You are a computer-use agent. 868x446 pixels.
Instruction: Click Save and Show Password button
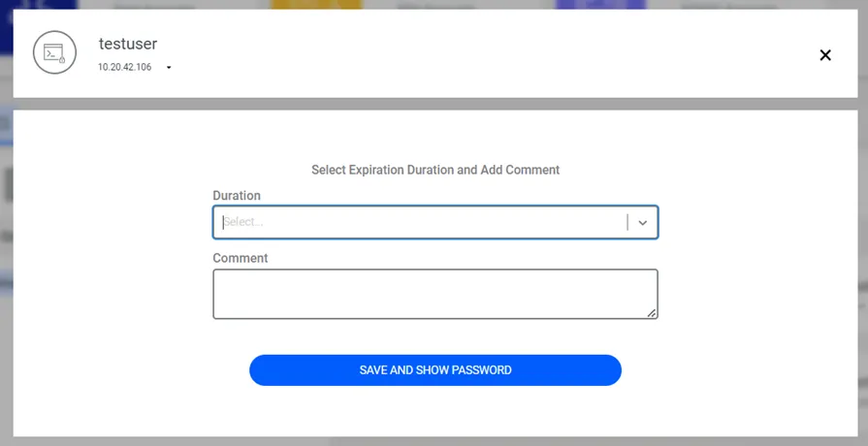pos(435,370)
